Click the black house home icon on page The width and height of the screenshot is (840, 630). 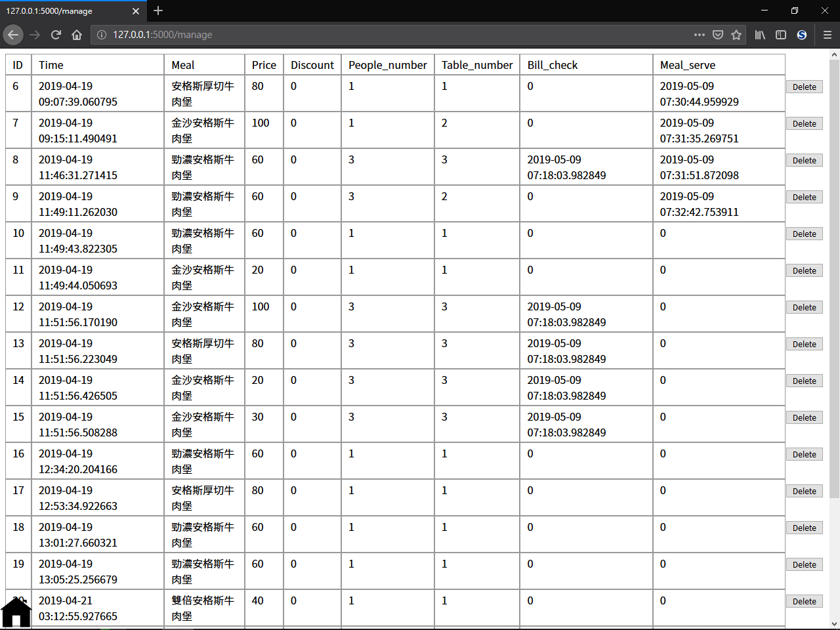(x=16, y=612)
